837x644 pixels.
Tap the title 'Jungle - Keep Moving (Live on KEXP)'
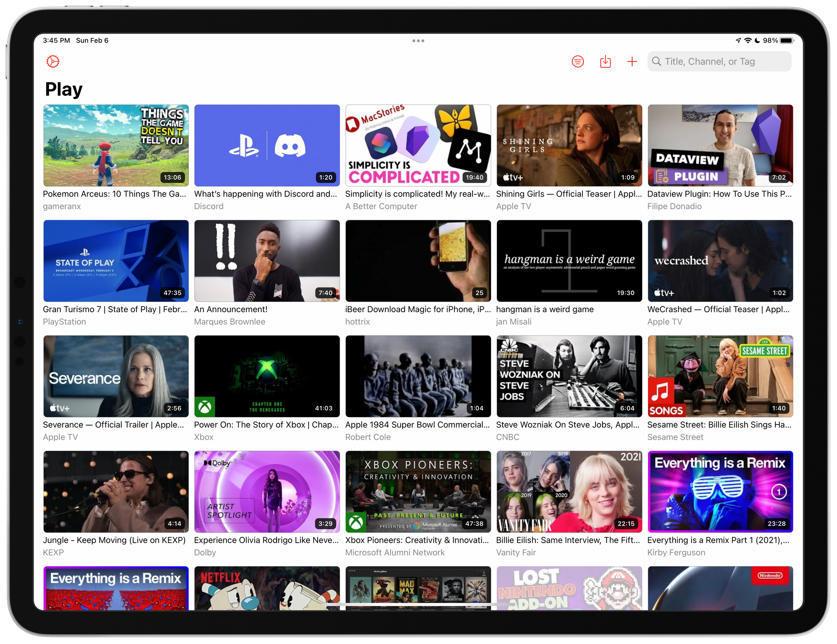coord(114,540)
